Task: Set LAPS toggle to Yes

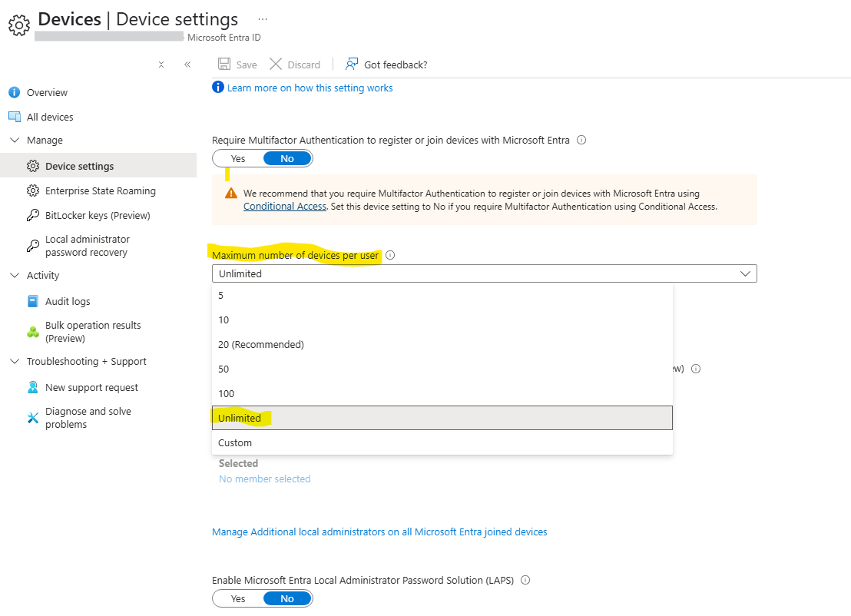Action: (x=238, y=598)
